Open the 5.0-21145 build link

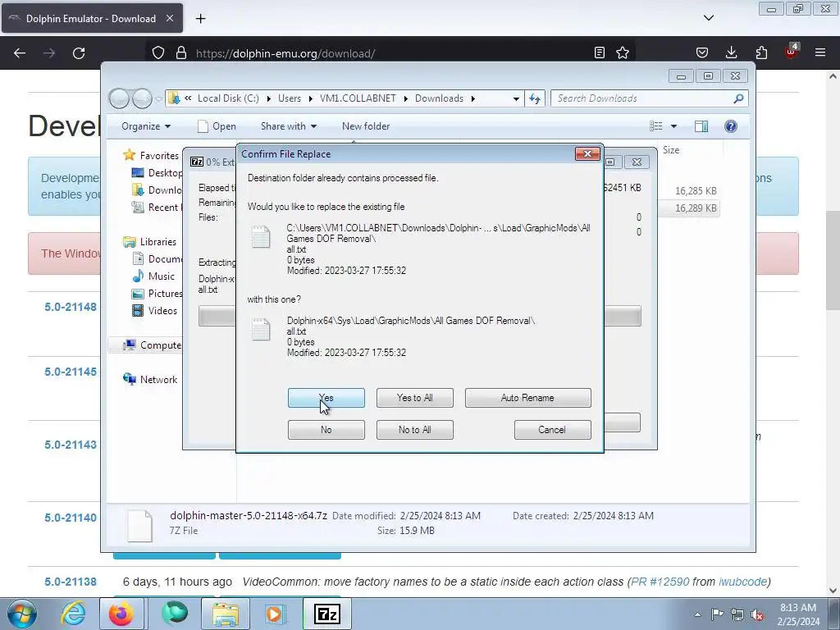(71, 372)
